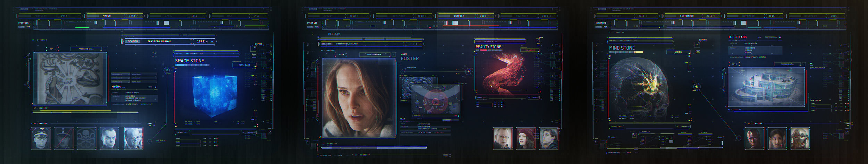
Task: Click the HYDRA heading in 1942 screen
Action: [116, 87]
